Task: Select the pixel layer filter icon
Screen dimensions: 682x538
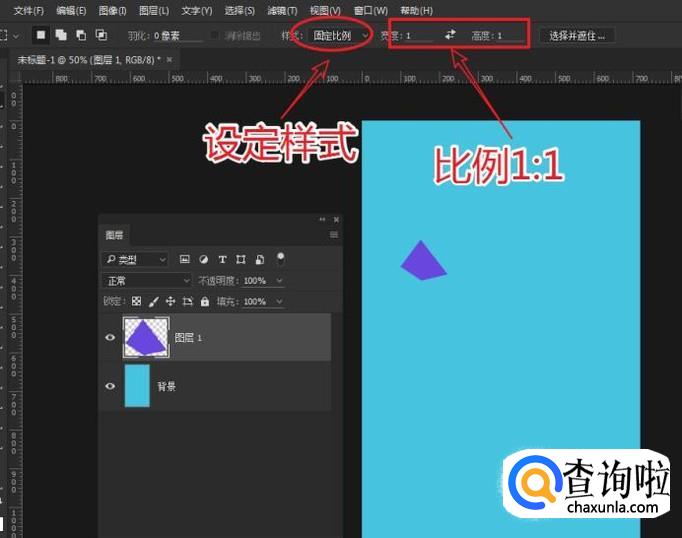Action: pos(184,259)
